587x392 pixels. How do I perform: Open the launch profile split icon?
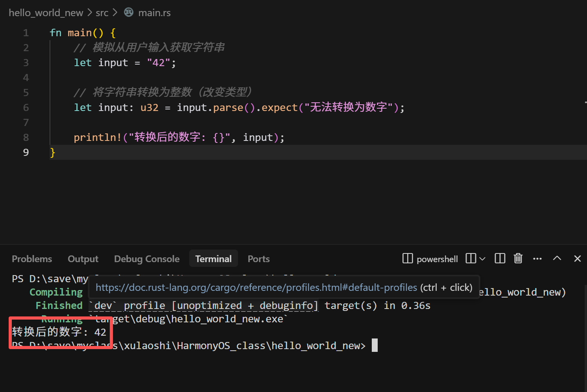point(471,258)
